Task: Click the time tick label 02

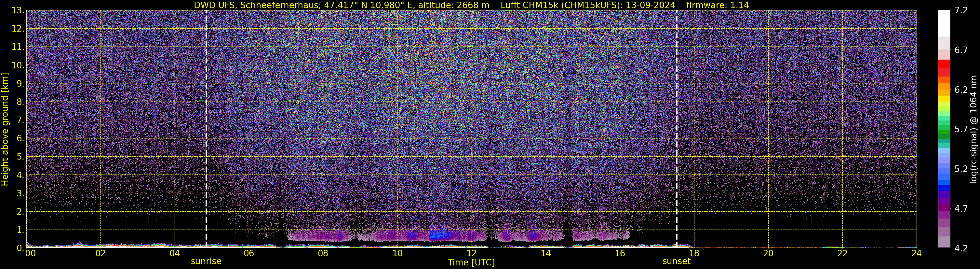Action: [101, 253]
